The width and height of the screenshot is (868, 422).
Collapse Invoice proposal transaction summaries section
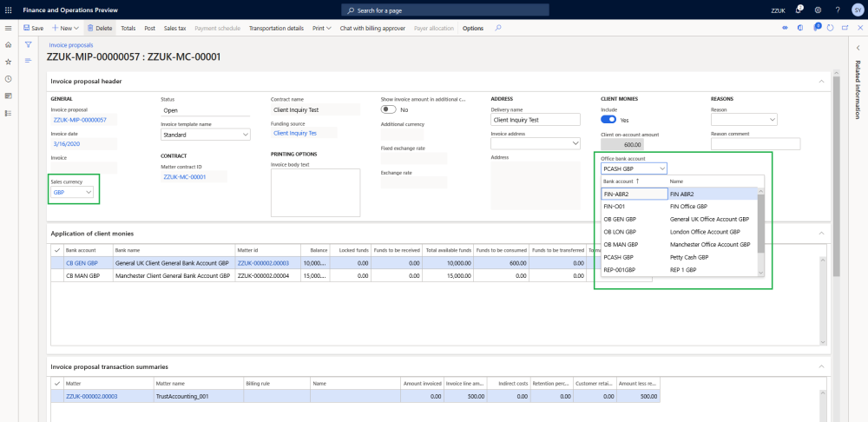pyautogui.click(x=821, y=366)
